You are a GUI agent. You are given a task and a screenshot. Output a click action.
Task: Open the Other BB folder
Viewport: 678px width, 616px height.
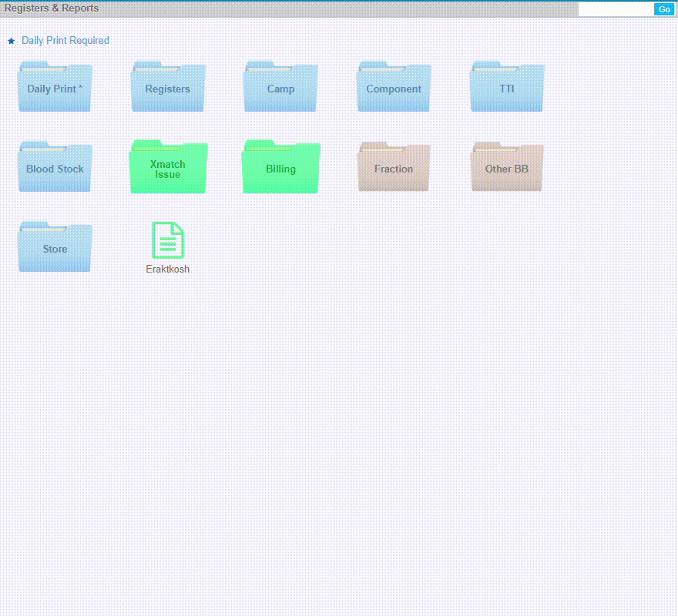click(x=506, y=168)
